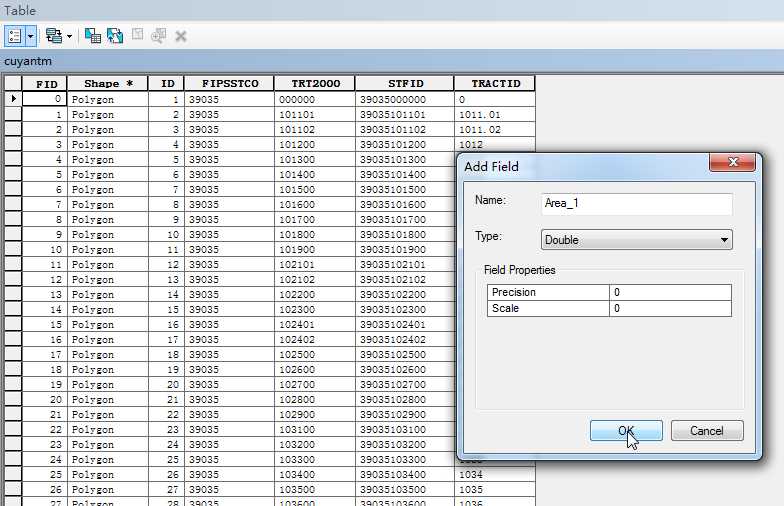Viewport: 784px width, 506px height.
Task: Click the Select By Attributes icon
Action: click(x=92, y=36)
